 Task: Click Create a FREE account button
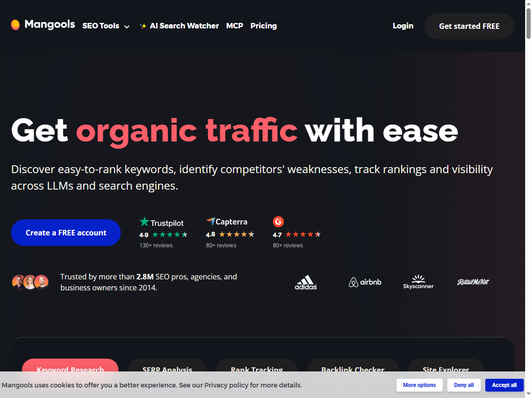(66, 233)
